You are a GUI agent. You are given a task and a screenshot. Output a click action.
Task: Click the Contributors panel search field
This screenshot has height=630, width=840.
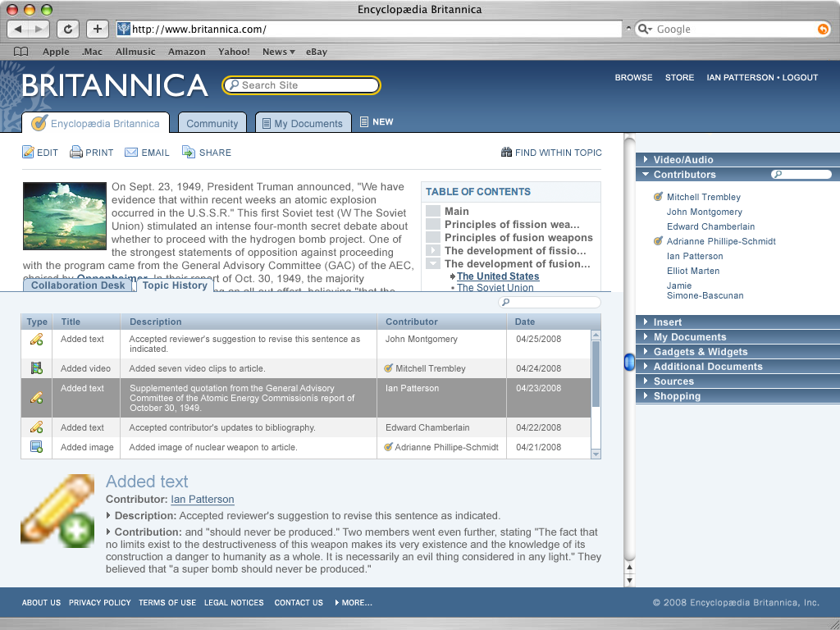point(801,174)
